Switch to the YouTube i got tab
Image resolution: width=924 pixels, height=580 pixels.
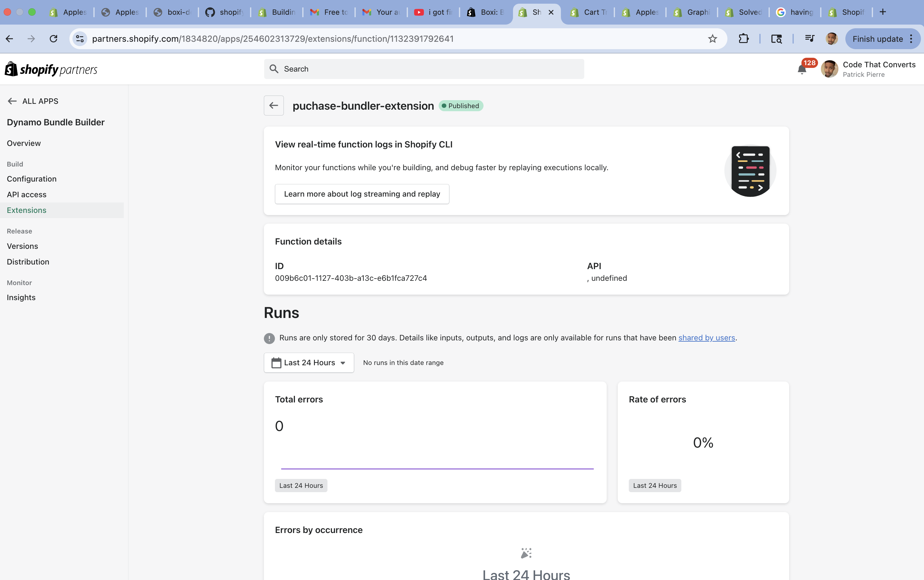click(x=433, y=12)
